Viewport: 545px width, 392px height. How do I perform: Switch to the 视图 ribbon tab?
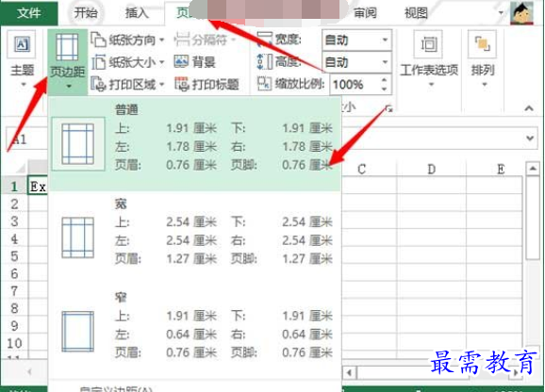tap(416, 13)
